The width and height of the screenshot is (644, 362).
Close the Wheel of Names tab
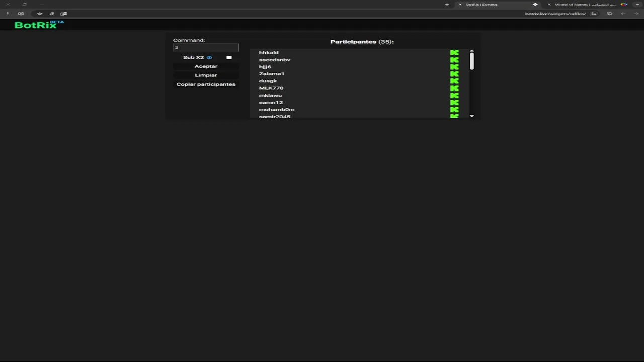click(x=549, y=4)
